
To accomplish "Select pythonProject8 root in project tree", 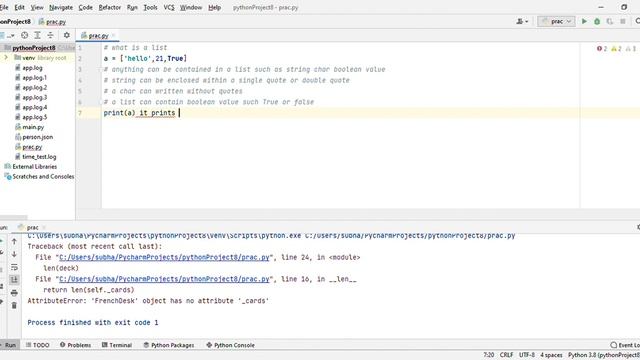I will 33,48.
